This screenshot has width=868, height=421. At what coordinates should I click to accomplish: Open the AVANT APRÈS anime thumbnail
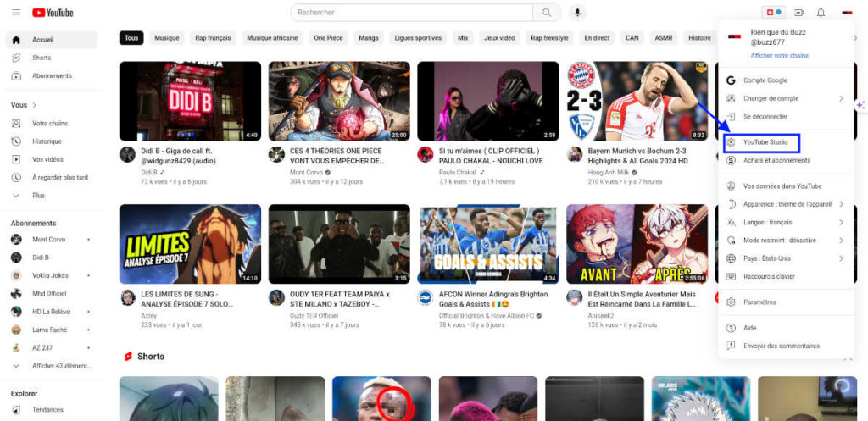point(637,244)
